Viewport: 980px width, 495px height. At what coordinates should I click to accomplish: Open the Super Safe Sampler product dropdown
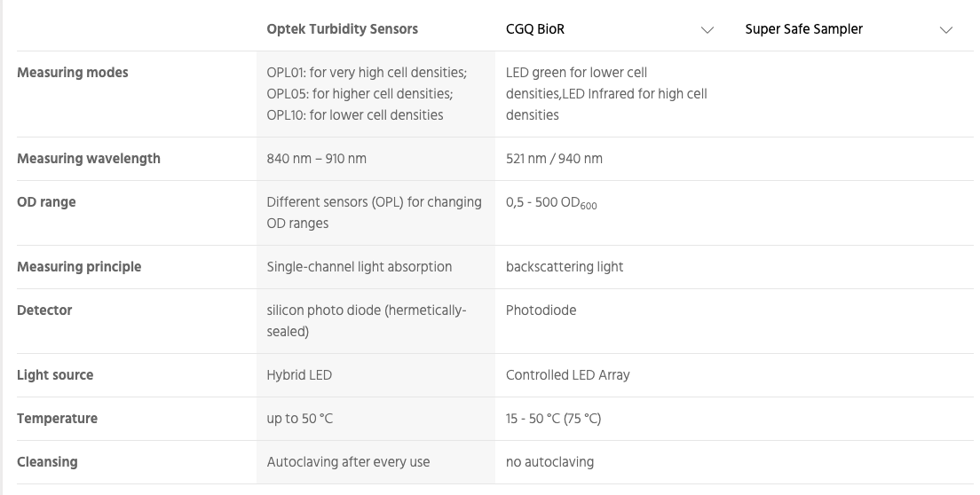849,29
